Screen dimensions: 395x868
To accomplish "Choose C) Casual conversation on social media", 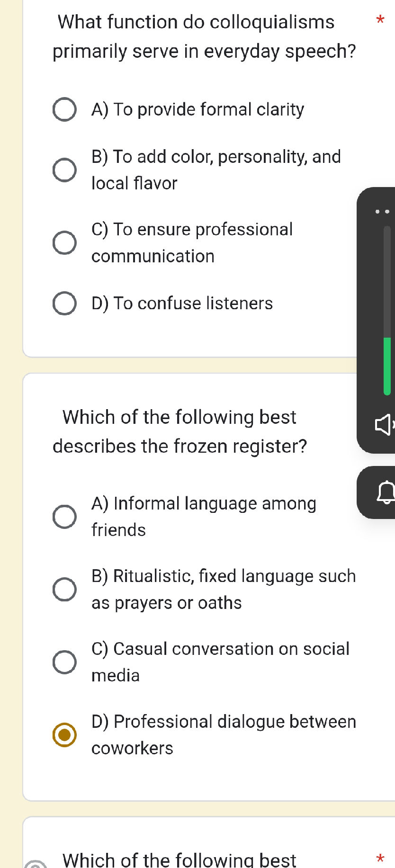I will coord(65,662).
